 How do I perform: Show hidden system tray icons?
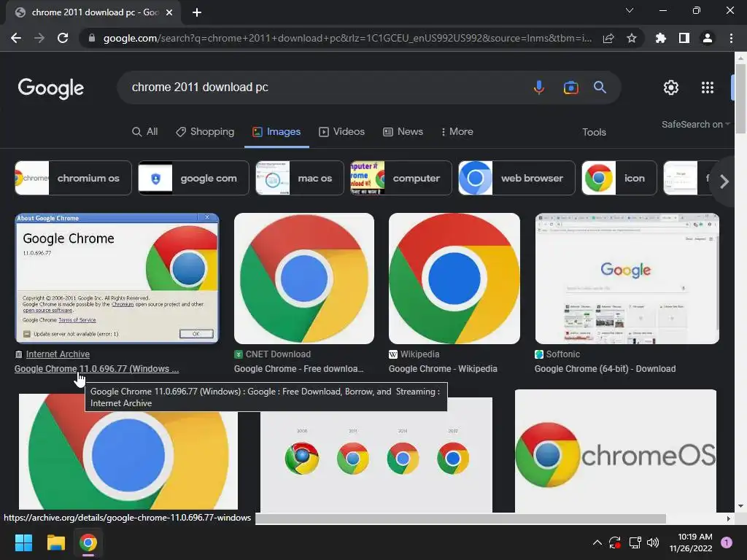tap(597, 542)
